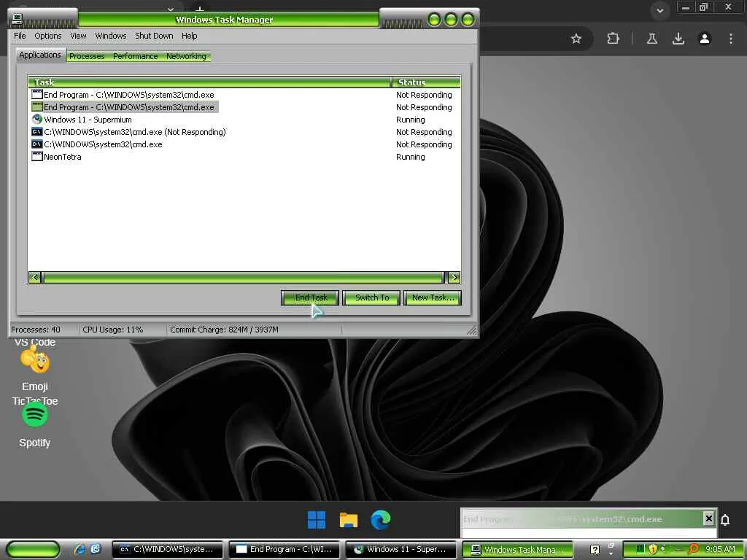The width and height of the screenshot is (747, 560).
Task: Switch to the C:\WINDOWS\syste... taskbar button
Action: [167, 550]
